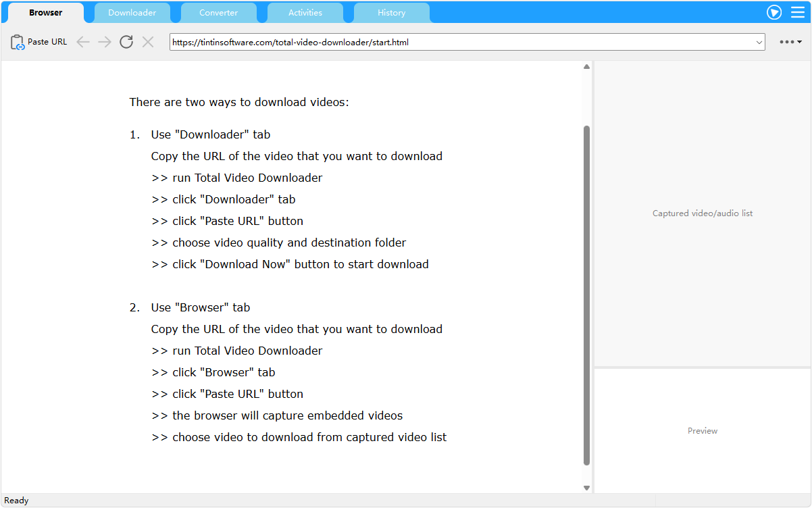Go back with the left arrow

point(83,42)
